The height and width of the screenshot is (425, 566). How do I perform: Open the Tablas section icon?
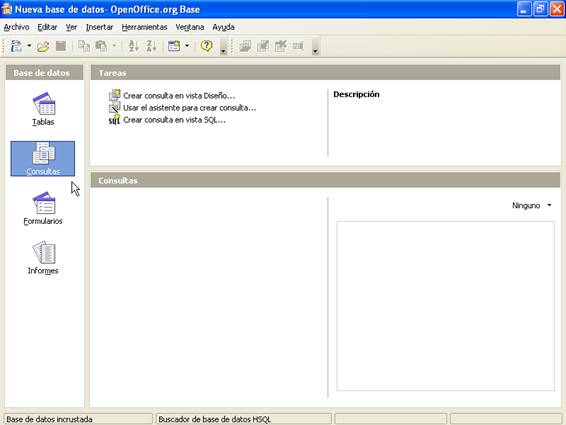point(43,109)
